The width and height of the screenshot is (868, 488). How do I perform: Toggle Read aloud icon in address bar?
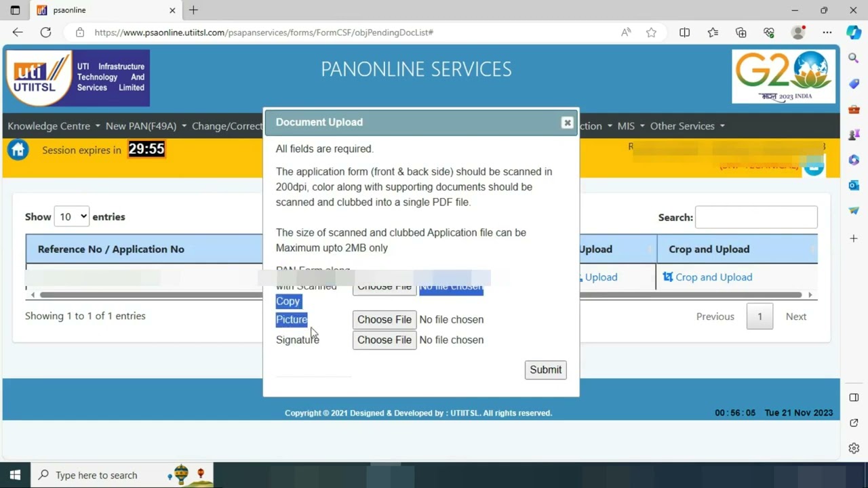tap(626, 32)
